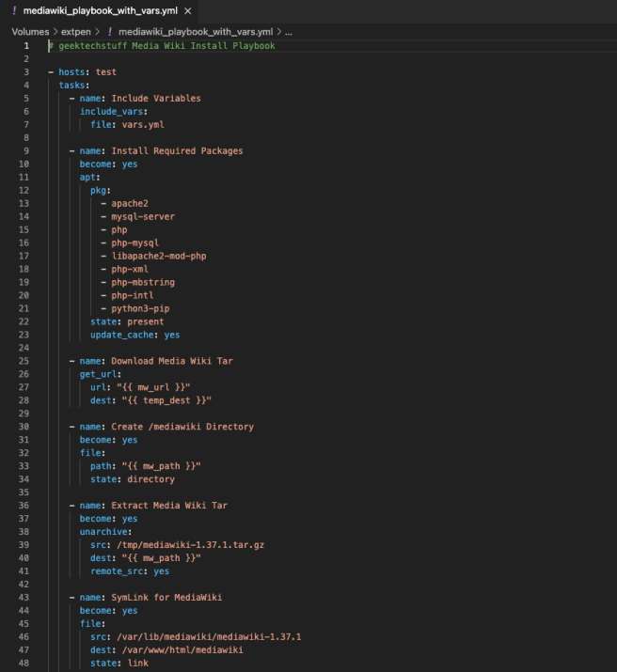Click the text 'Download Media Wiki Tar'

[x=172, y=361]
